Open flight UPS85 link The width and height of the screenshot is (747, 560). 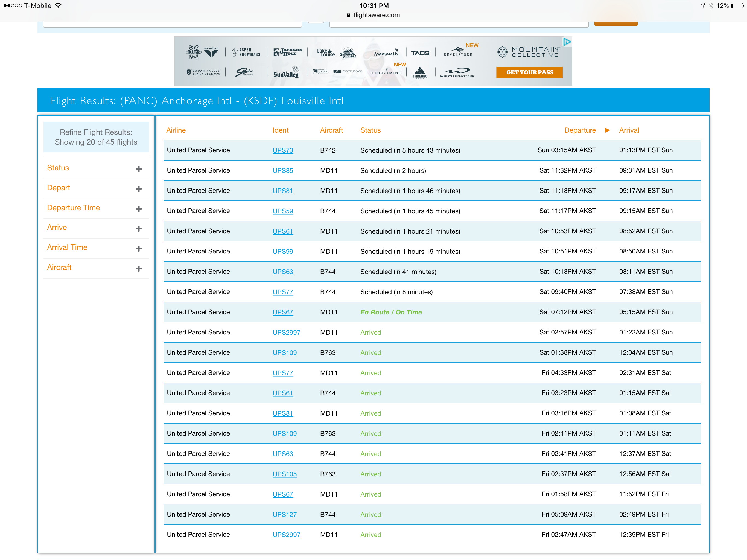[x=283, y=171]
